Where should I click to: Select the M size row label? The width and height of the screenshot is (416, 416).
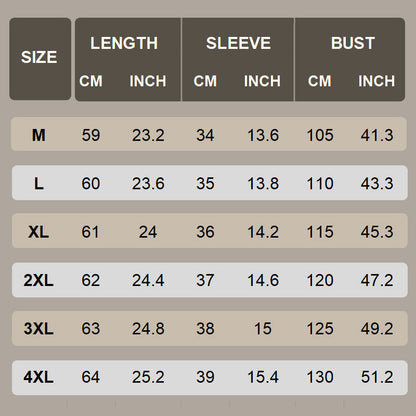click(39, 135)
